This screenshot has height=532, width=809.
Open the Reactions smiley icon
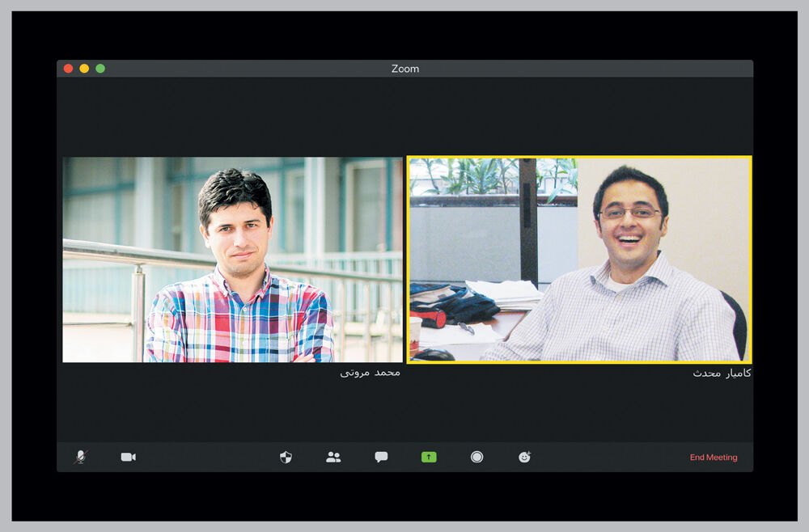(x=525, y=458)
